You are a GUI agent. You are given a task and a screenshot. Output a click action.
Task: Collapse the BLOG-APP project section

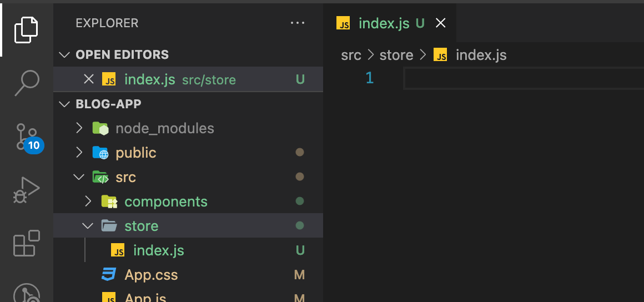pos(64,104)
